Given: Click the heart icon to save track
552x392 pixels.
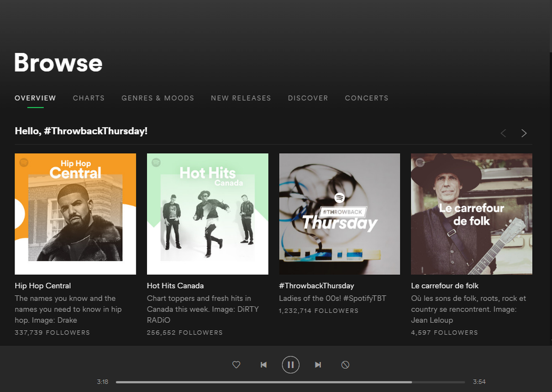Looking at the screenshot, I should tap(236, 364).
